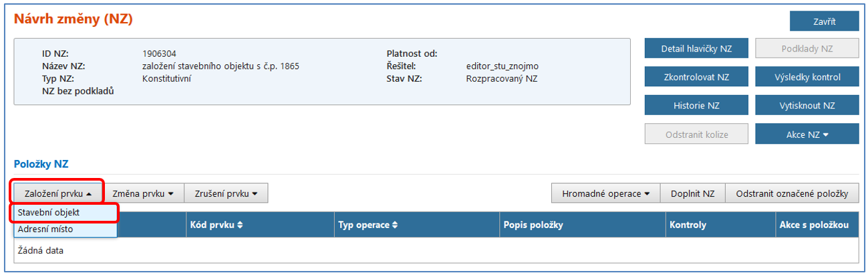
Task: Sort table by Kód prvku column
Action: click(x=216, y=225)
